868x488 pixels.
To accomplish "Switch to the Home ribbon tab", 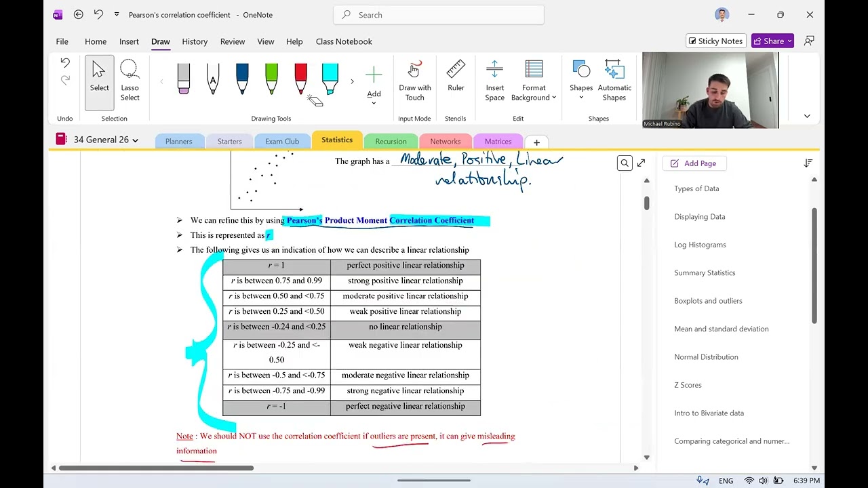I will [96, 41].
